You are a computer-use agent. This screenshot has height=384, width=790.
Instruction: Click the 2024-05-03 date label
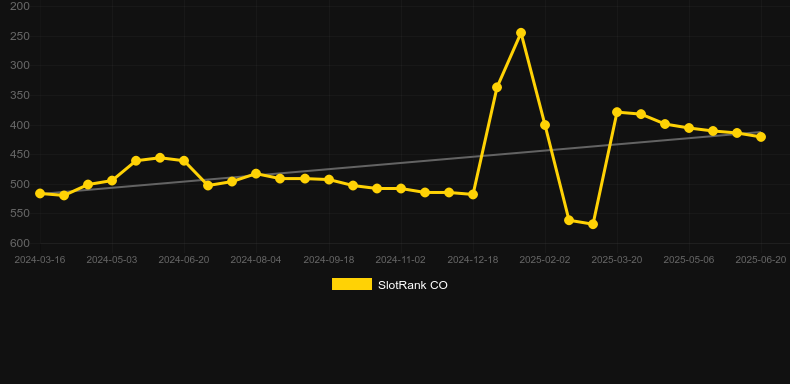[112, 260]
